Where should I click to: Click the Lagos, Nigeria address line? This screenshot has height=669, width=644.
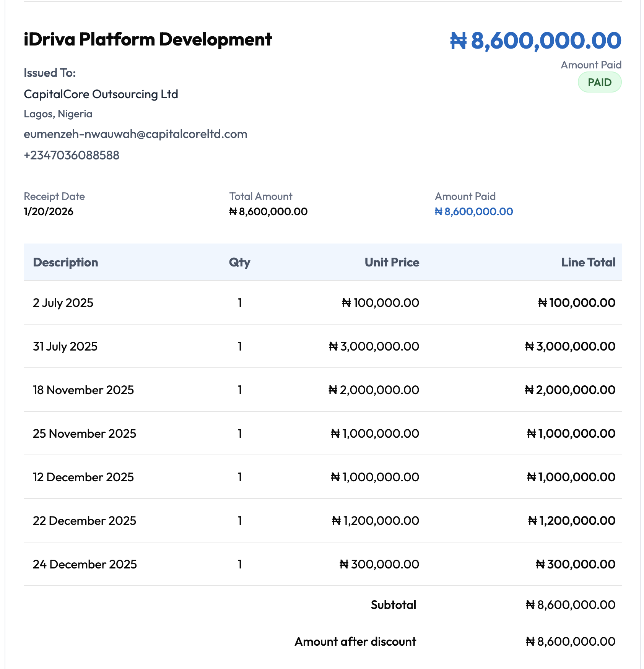(58, 114)
